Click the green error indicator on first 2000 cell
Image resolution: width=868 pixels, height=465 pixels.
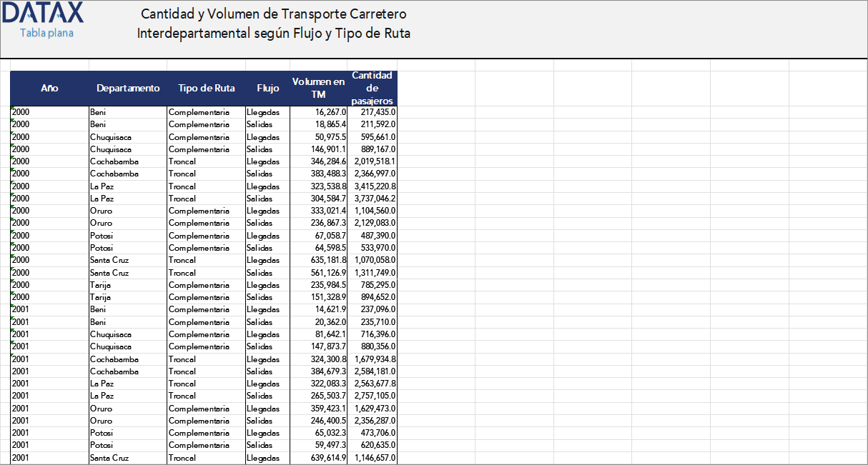(x=12, y=108)
